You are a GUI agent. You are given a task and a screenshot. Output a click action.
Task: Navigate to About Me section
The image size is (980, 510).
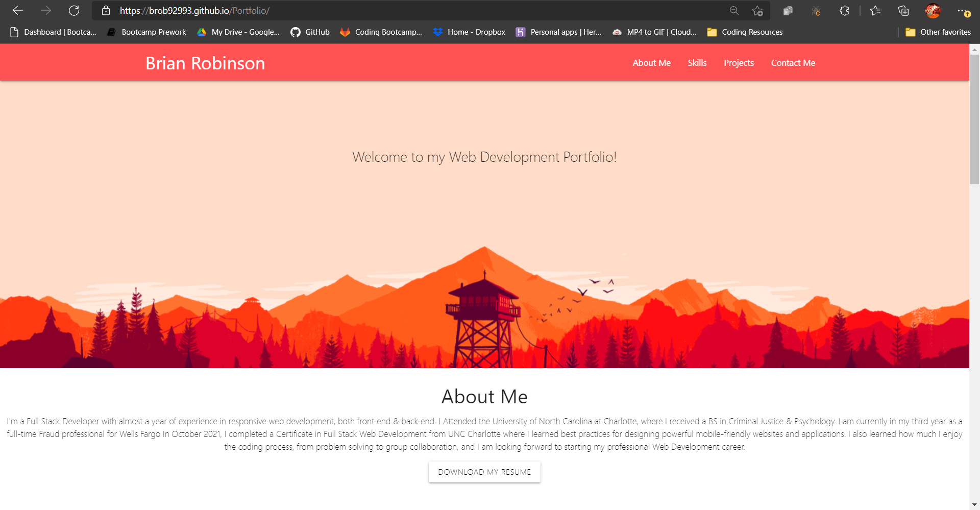pyautogui.click(x=651, y=63)
